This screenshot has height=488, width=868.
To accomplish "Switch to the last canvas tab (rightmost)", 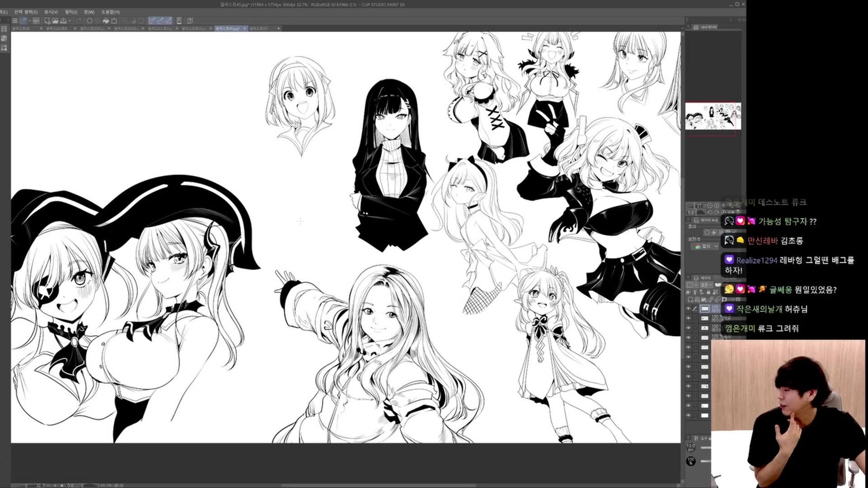I will (x=264, y=28).
